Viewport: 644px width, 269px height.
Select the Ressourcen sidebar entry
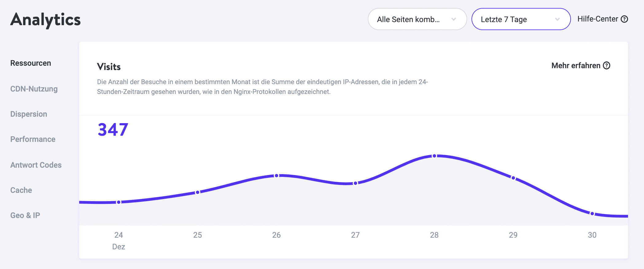[30, 63]
